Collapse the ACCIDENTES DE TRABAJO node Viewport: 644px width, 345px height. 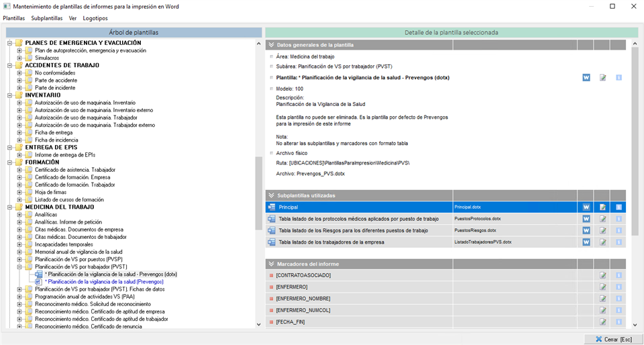tap(9, 65)
